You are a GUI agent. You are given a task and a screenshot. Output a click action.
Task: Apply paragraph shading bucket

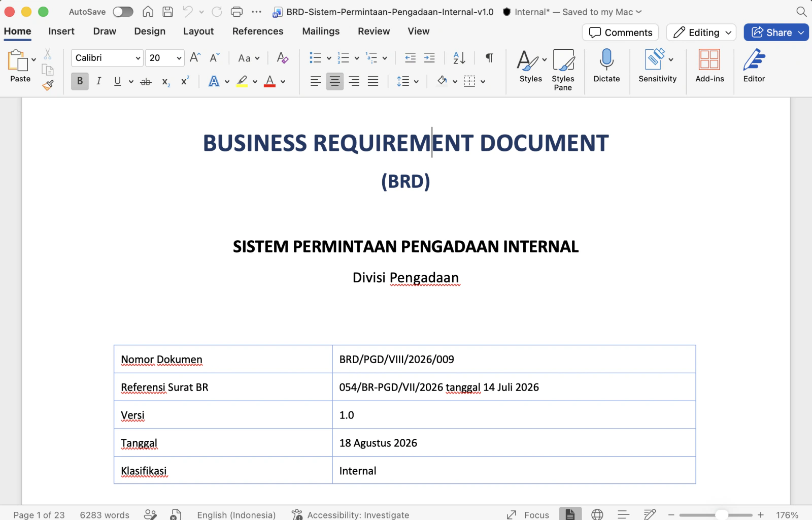(442, 81)
